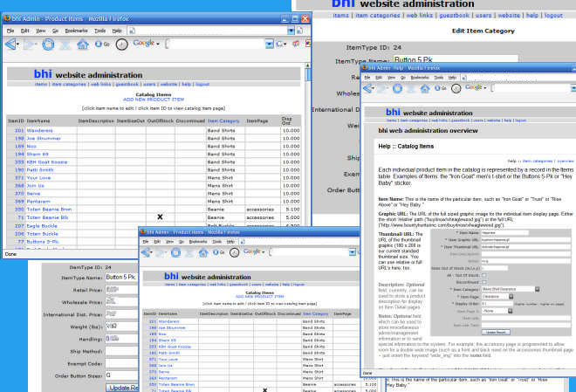Screen dimensions: 576x392
Task: Click clock history icon in top-left Product Items window
Action: point(121,45)
